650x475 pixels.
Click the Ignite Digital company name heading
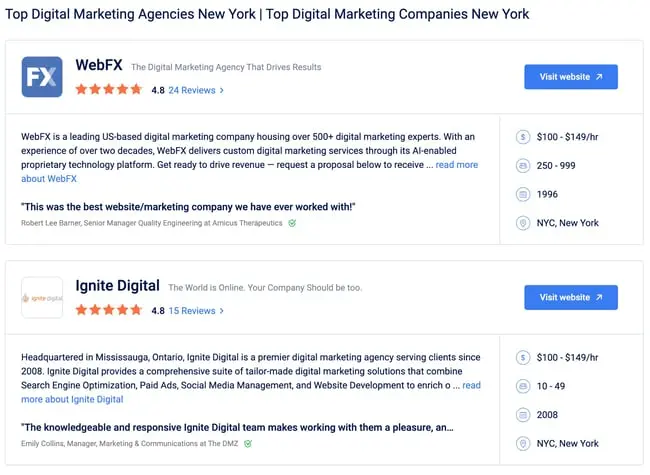tap(117, 286)
